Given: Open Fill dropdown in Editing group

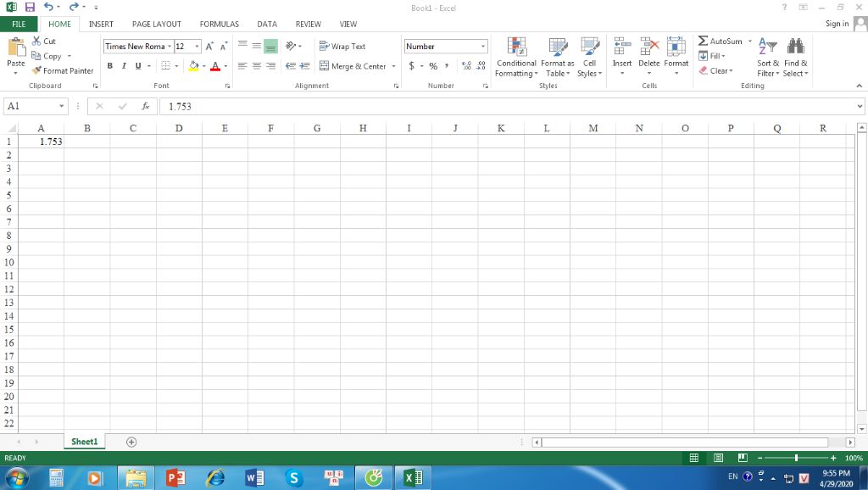Looking at the screenshot, I should click(712, 56).
